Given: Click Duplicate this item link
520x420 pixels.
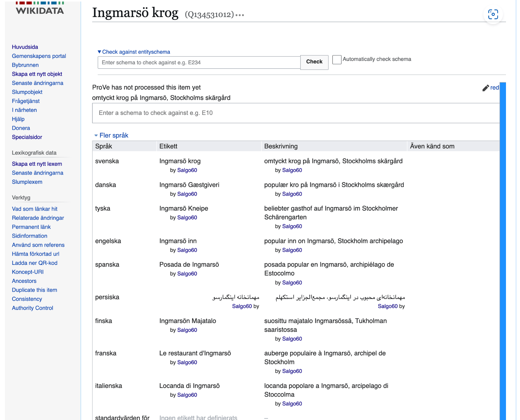Looking at the screenshot, I should [x=34, y=290].
